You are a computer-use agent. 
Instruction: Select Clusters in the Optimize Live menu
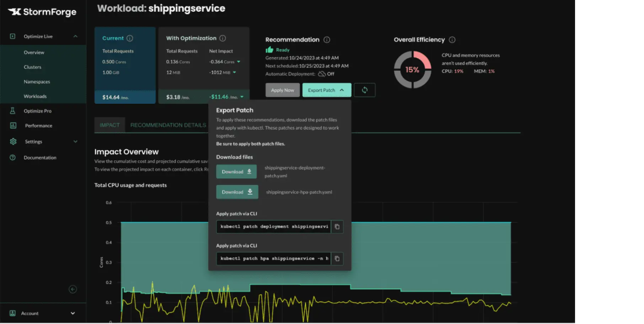(x=32, y=67)
